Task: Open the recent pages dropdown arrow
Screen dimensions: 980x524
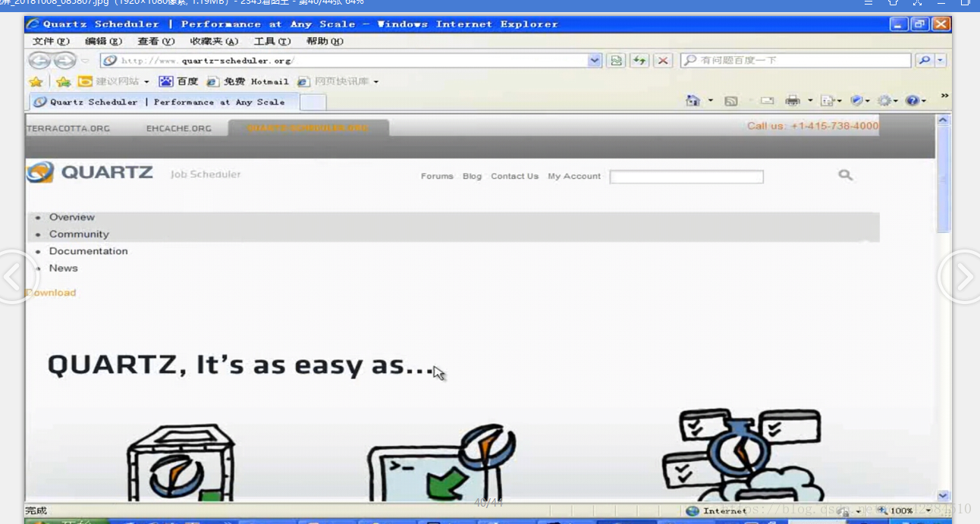Action: tap(86, 61)
